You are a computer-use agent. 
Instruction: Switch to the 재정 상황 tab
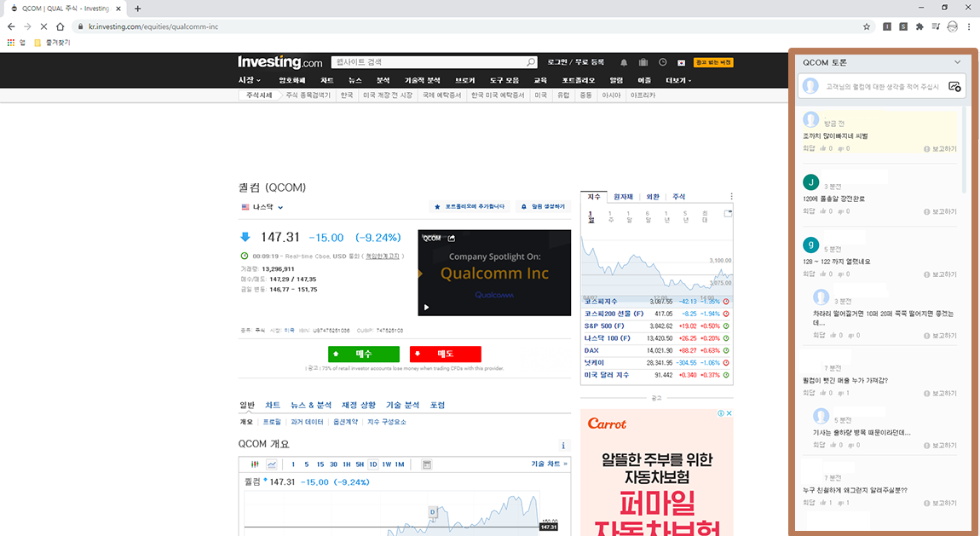[359, 406]
